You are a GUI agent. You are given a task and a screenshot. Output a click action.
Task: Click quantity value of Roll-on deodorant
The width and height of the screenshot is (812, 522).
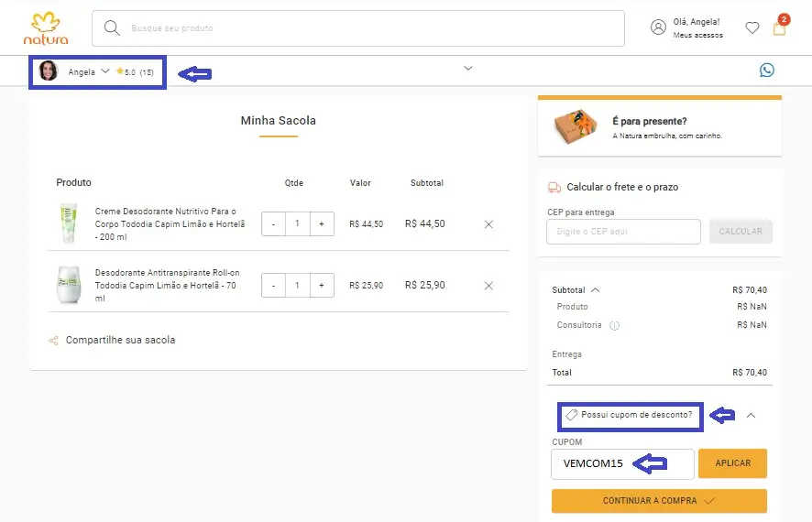[x=297, y=285]
